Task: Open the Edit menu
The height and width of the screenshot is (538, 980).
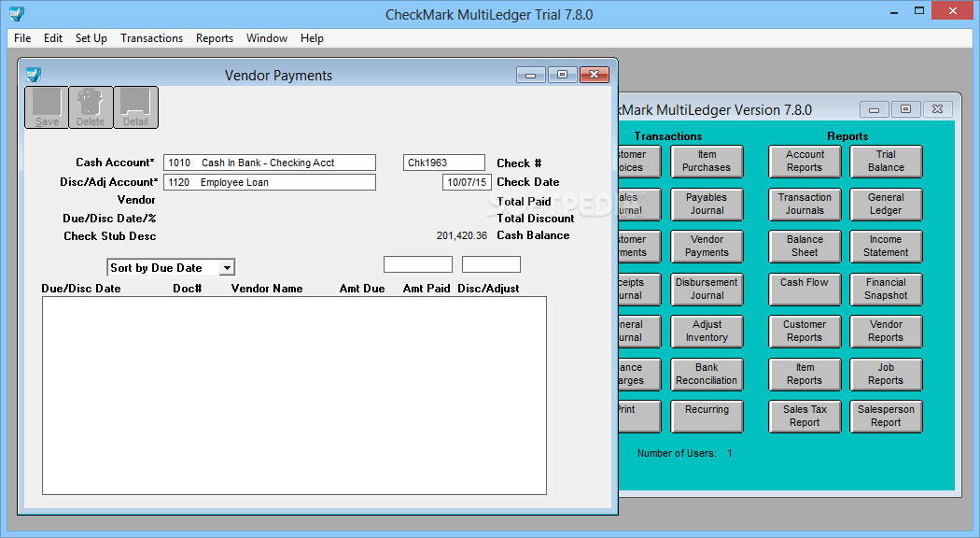Action: pyautogui.click(x=53, y=38)
